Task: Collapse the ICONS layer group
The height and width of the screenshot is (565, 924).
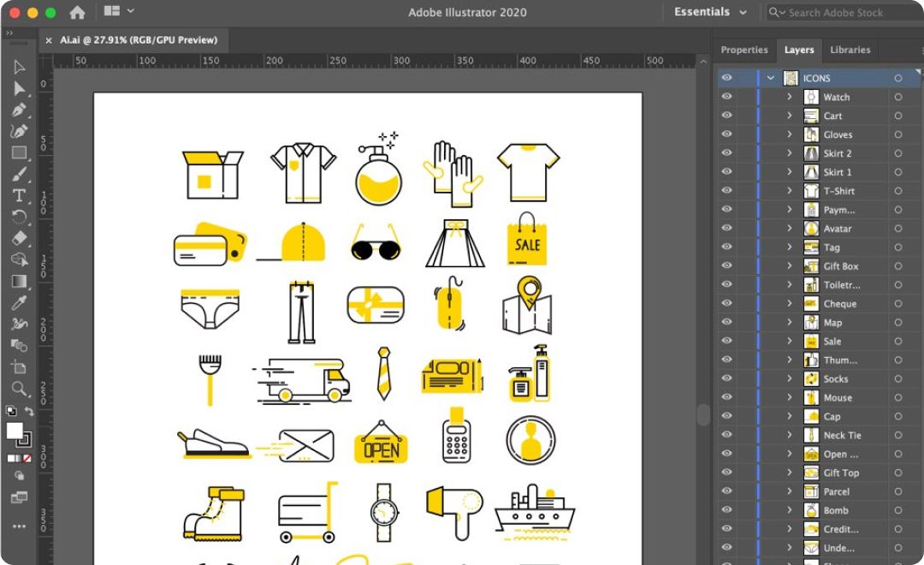Action: click(771, 78)
